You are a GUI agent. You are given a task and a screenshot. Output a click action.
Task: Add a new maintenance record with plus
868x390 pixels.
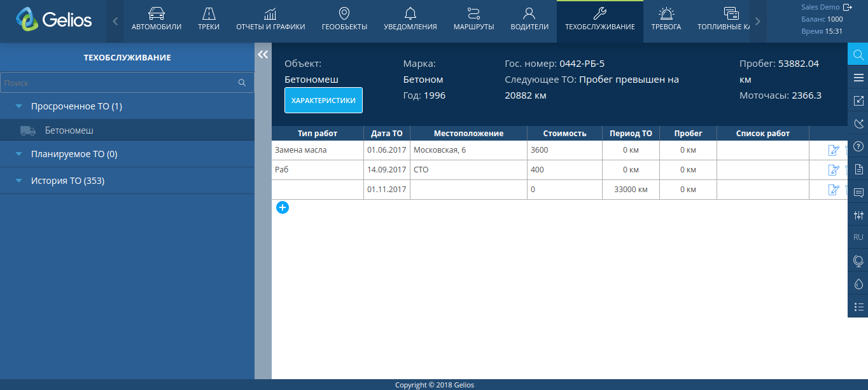click(283, 207)
